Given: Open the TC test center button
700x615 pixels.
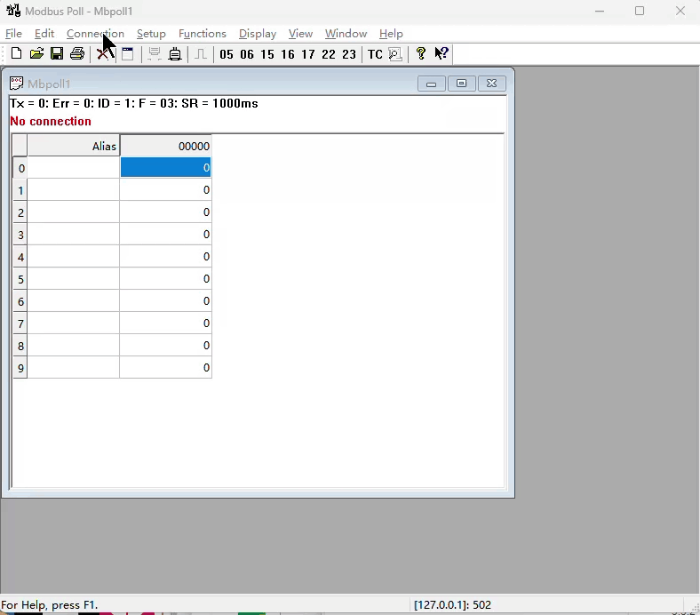Looking at the screenshot, I should tap(375, 54).
